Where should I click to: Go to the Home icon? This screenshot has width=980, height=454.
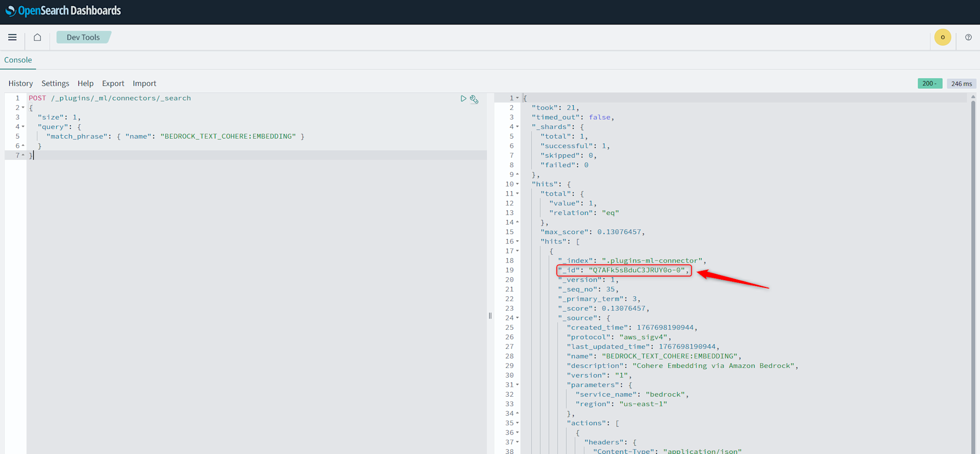pyautogui.click(x=37, y=37)
